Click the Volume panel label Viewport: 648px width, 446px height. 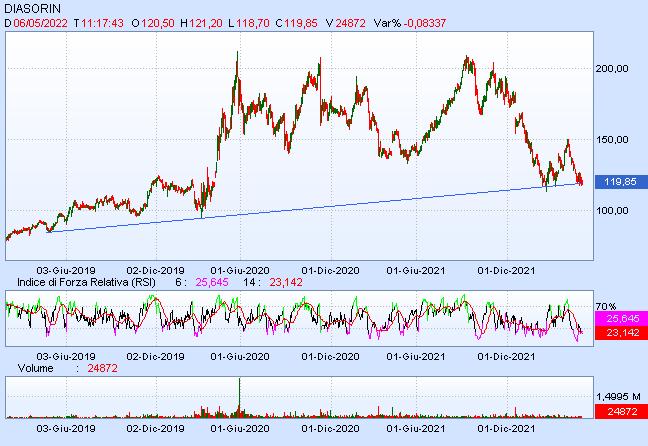coord(36,368)
